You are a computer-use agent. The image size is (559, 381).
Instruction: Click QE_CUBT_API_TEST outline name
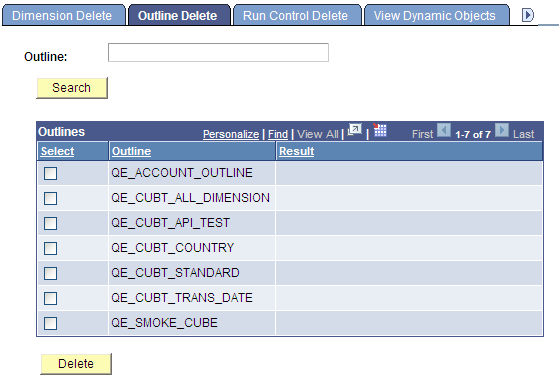tap(170, 223)
